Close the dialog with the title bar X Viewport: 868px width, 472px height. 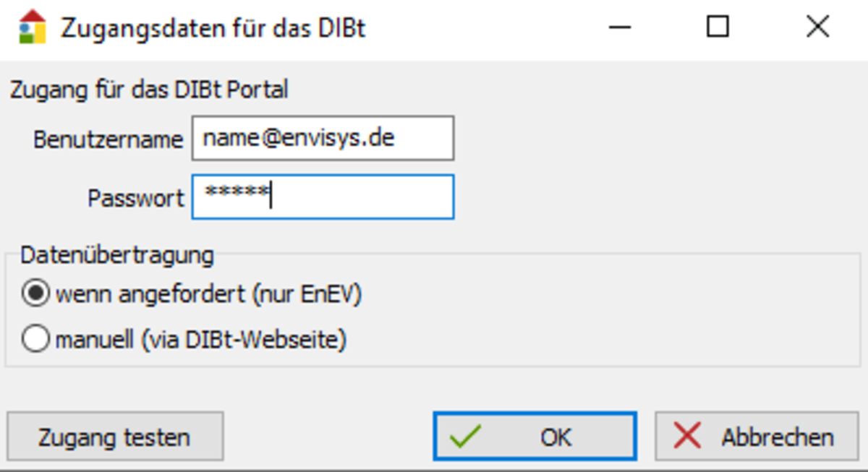point(817,27)
